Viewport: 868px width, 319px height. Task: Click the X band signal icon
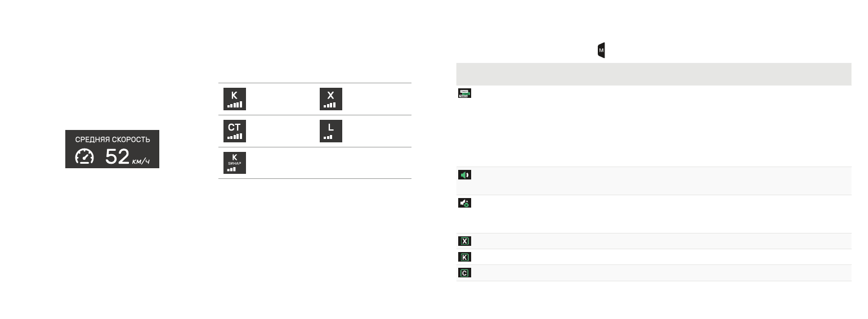click(x=330, y=99)
